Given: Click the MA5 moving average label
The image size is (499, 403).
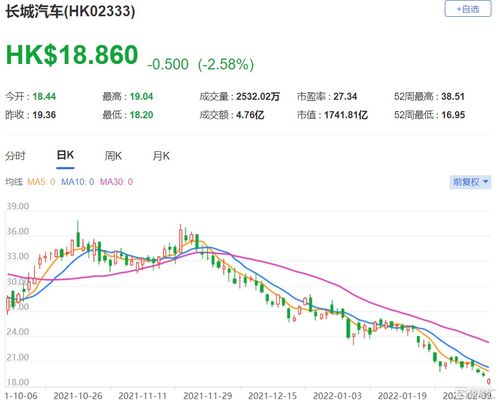Looking at the screenshot, I should [41, 182].
